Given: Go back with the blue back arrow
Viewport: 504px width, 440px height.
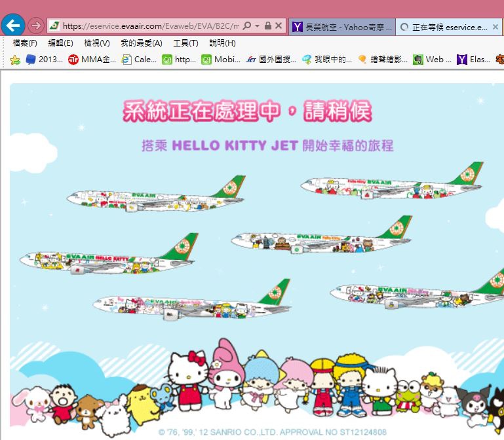Looking at the screenshot, I should [13, 26].
